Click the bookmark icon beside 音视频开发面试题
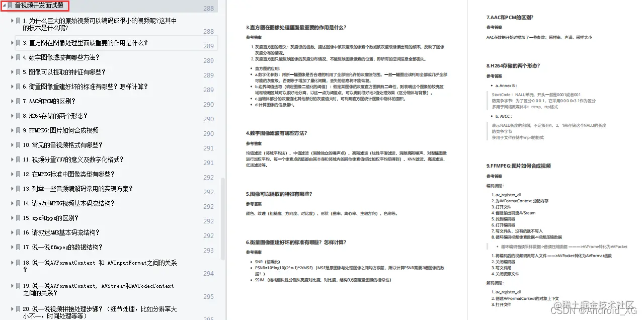 click(x=9, y=7)
